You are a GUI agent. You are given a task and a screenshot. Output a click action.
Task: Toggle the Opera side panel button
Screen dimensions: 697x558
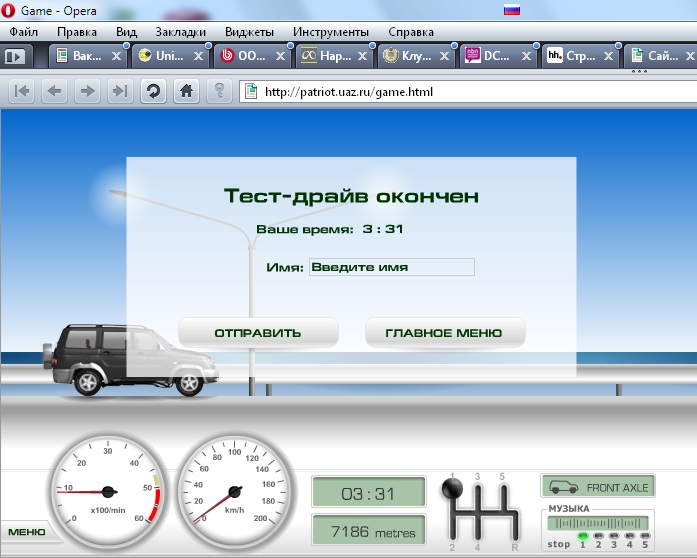[14, 57]
